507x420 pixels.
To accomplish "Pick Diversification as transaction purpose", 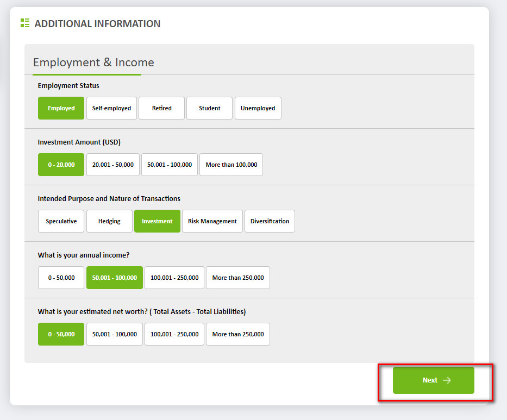I will (270, 221).
